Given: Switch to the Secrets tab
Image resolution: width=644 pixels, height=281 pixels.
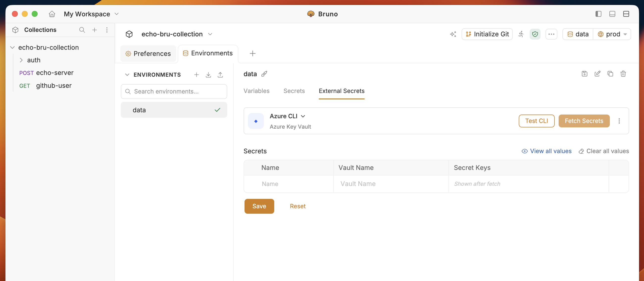Looking at the screenshot, I should pyautogui.click(x=294, y=91).
